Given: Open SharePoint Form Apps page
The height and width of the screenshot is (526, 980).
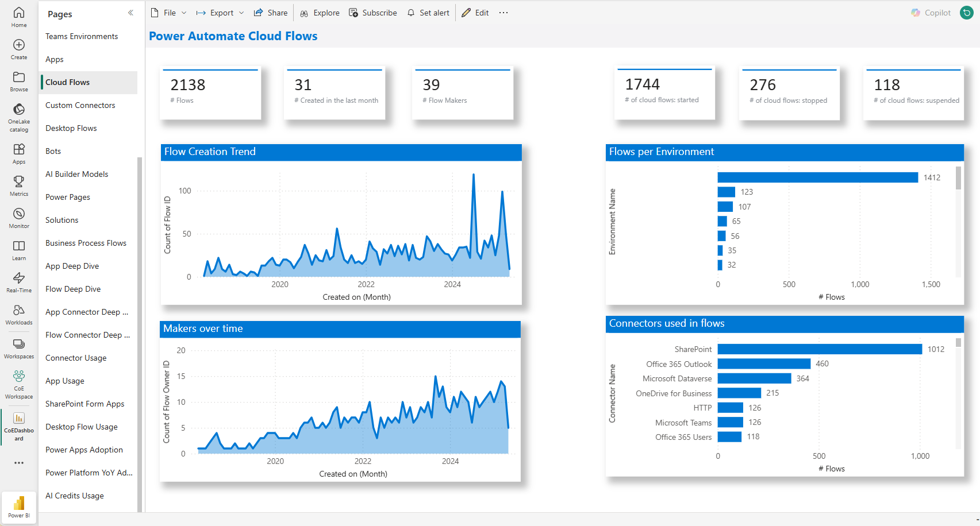Looking at the screenshot, I should tap(88, 404).
